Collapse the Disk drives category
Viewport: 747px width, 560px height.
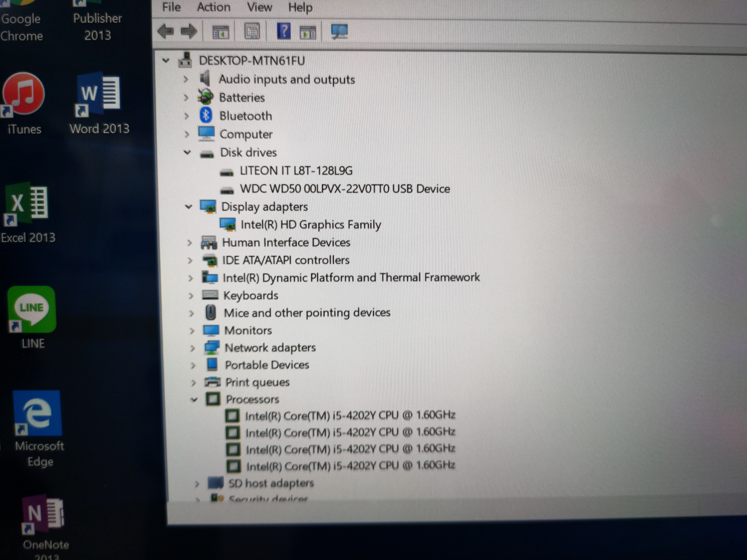[187, 152]
